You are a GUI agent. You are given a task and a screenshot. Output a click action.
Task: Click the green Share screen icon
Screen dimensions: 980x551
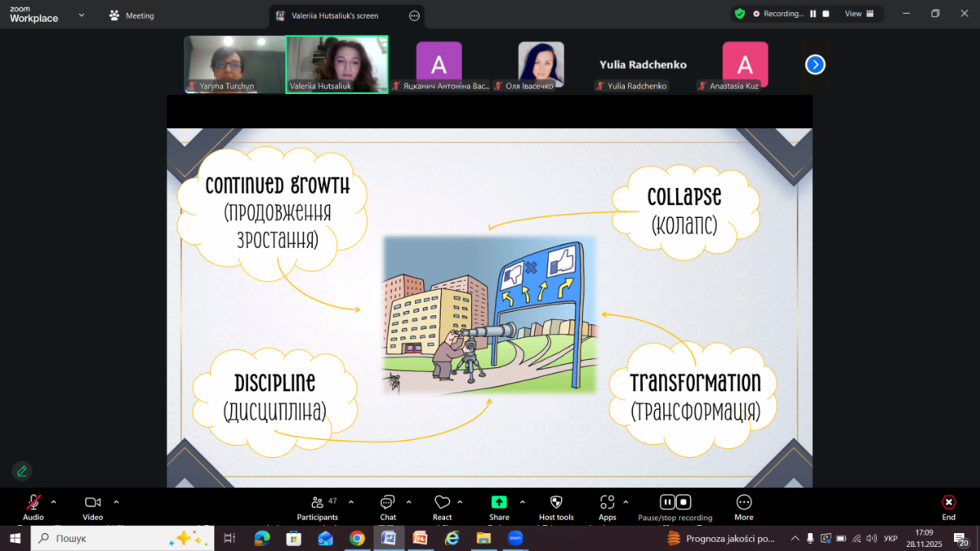tap(499, 503)
